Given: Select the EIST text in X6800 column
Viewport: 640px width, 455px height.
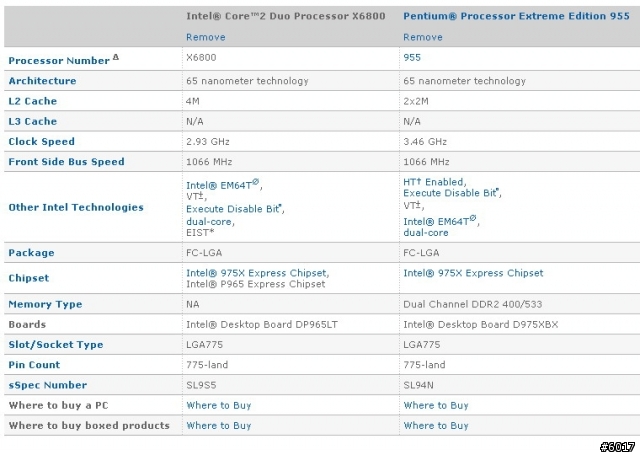Looking at the screenshot, I should click(200, 233).
